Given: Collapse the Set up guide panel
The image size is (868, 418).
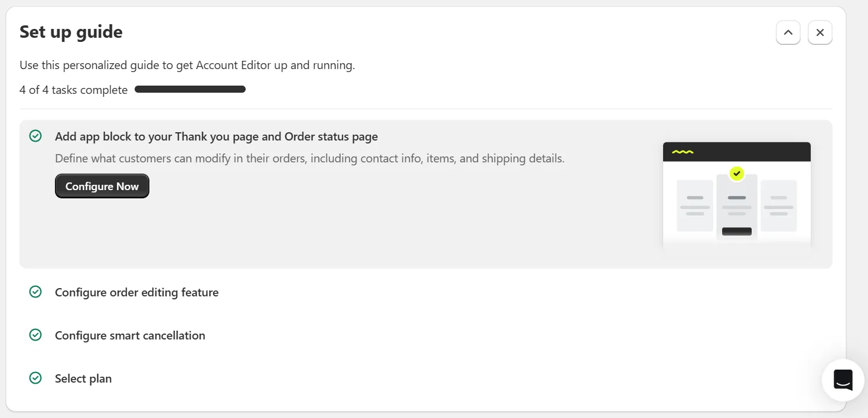Looking at the screenshot, I should pos(788,33).
